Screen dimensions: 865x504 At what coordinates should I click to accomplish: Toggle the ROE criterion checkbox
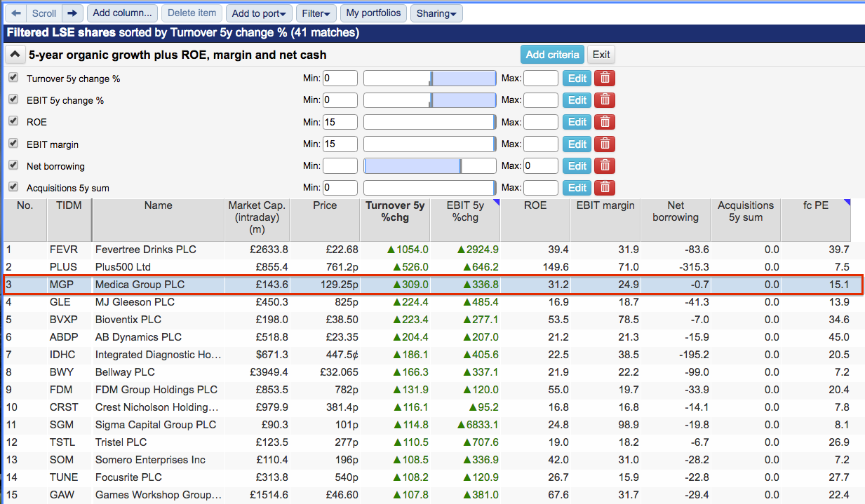click(13, 121)
